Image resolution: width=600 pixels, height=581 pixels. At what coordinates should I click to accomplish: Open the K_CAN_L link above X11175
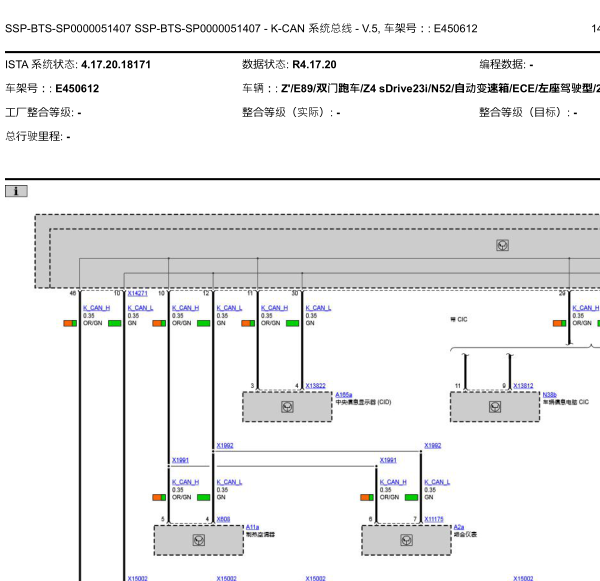tap(437, 482)
